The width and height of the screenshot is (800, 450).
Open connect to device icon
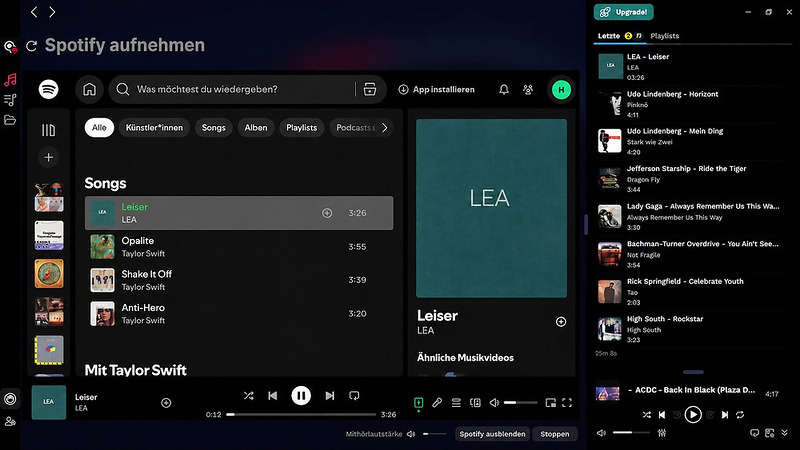click(x=475, y=403)
